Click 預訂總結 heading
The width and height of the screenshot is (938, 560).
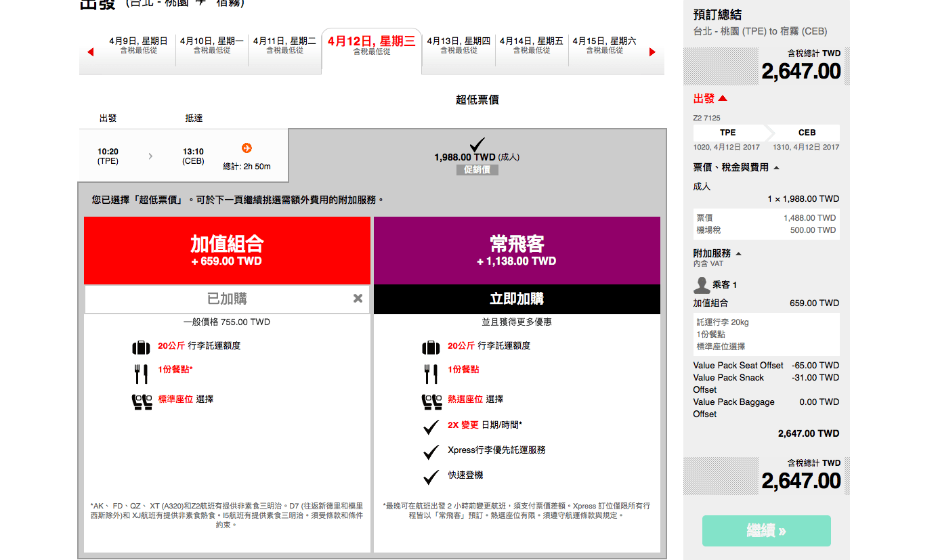pyautogui.click(x=717, y=15)
